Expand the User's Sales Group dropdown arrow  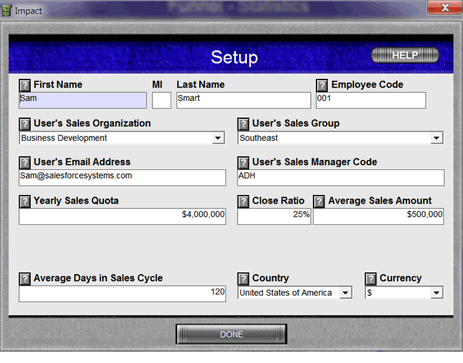436,138
